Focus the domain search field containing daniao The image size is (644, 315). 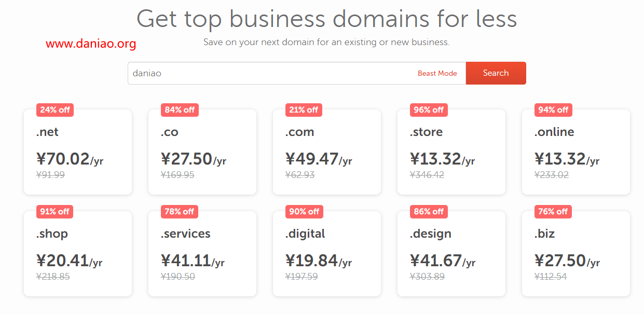(x=297, y=73)
